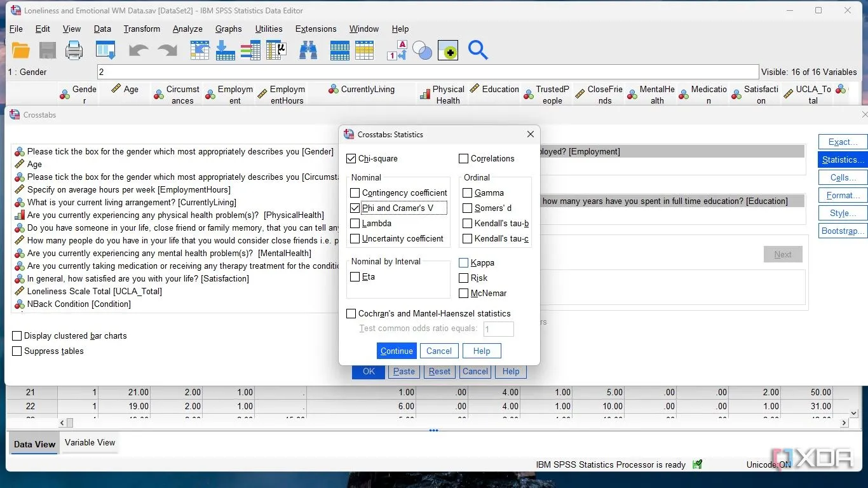The width and height of the screenshot is (868, 488).
Task: Check Kendall's tau-c option
Action: pyautogui.click(x=468, y=238)
